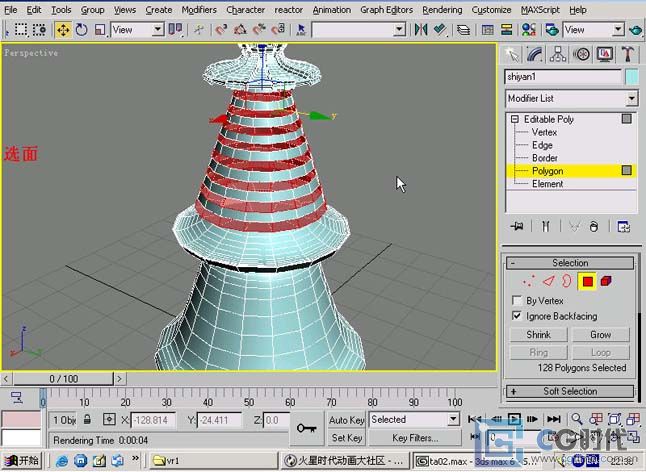Toggle Set Key animation mode

(346, 438)
